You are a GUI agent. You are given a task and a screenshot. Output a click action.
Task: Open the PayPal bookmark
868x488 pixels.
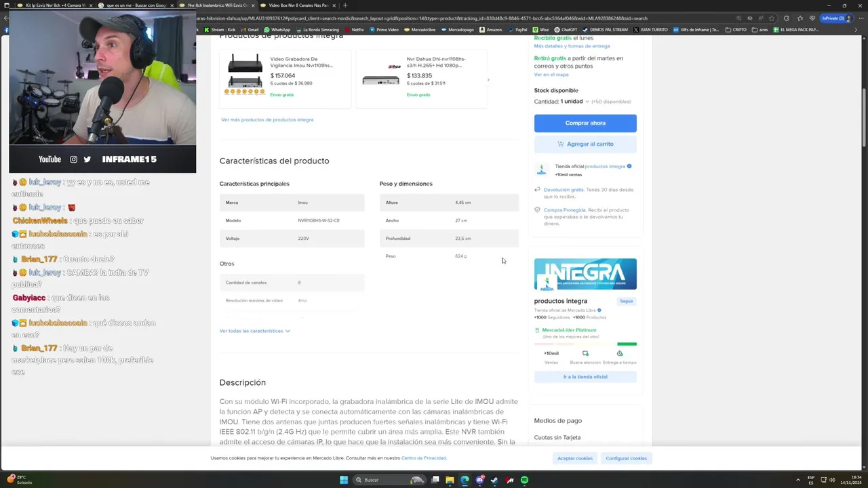518,30
